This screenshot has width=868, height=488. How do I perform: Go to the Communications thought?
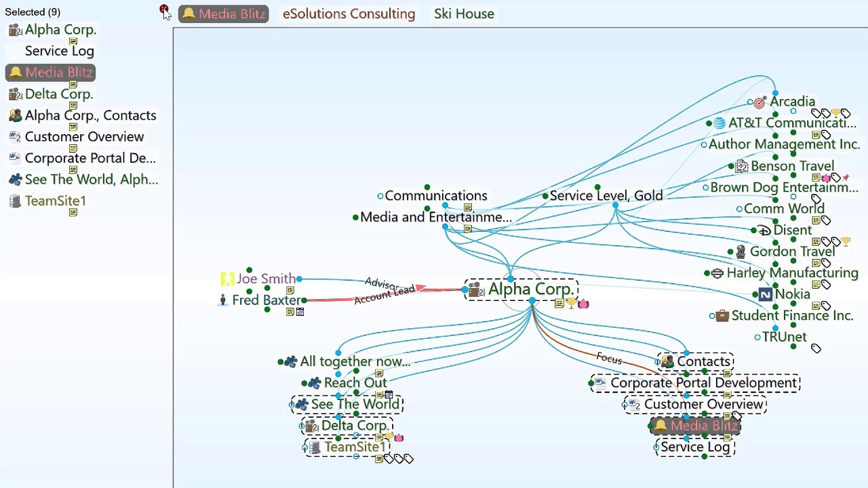click(436, 196)
